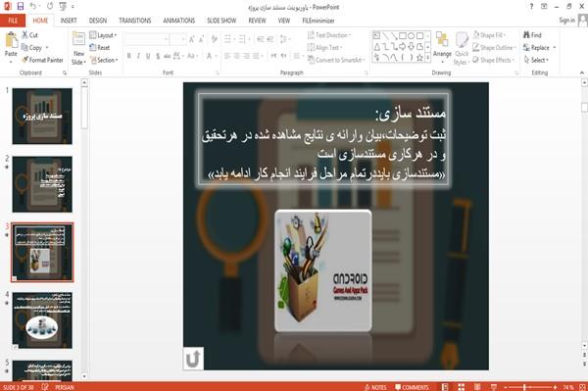Click the zoom out minus button
Image resolution: width=588 pixels, height=391 pixels.
pos(506,387)
